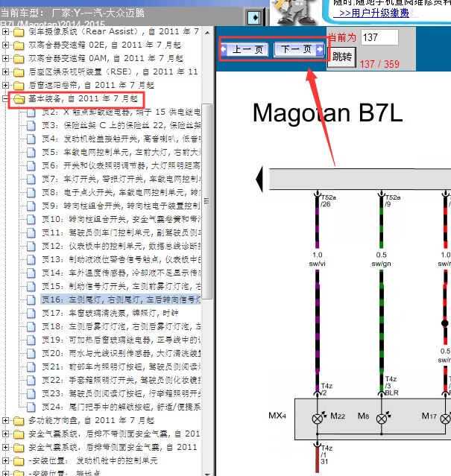Screen dimensions: 451x476
Task: Expand the 后座区娱乐视听装置 (RSE) node
Action: [5, 72]
